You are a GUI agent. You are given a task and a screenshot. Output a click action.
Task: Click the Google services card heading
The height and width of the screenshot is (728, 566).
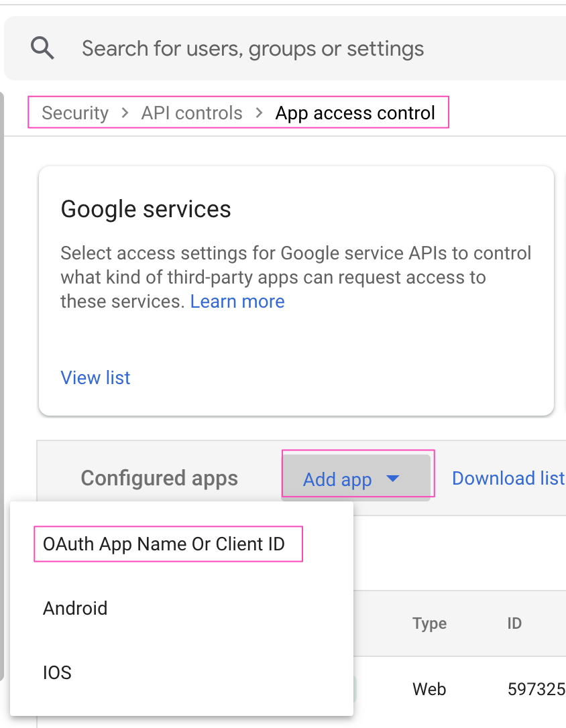[145, 209]
